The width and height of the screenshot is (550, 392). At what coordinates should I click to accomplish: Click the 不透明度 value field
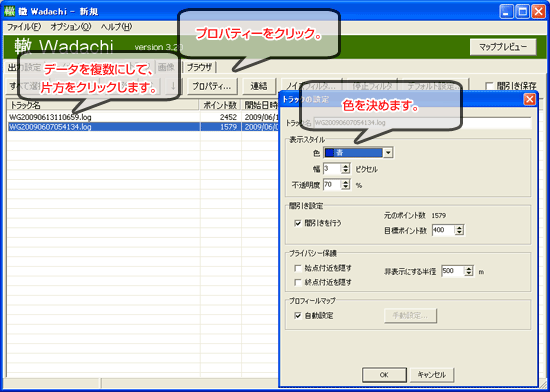(x=332, y=185)
